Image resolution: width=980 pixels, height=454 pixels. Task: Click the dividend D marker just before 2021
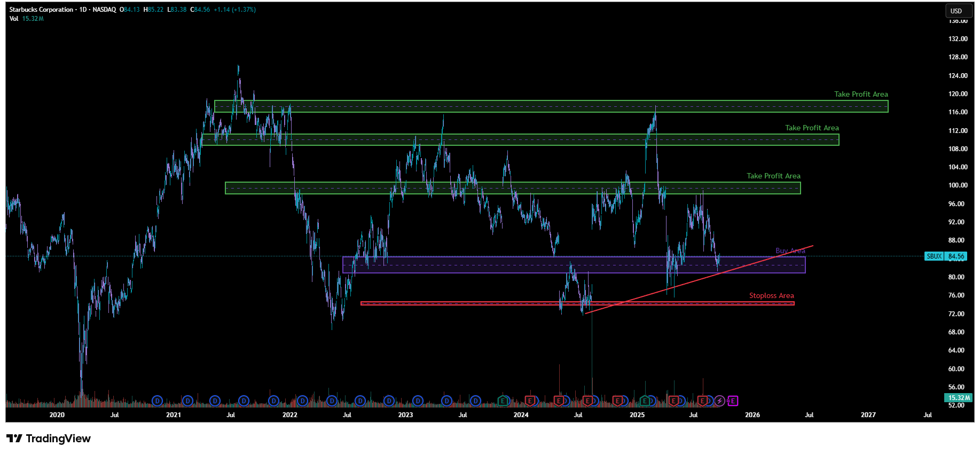(157, 401)
